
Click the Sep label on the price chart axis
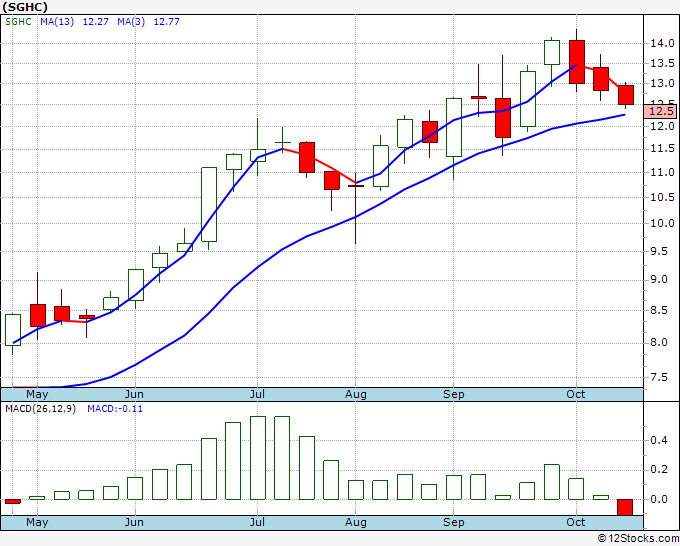(453, 394)
